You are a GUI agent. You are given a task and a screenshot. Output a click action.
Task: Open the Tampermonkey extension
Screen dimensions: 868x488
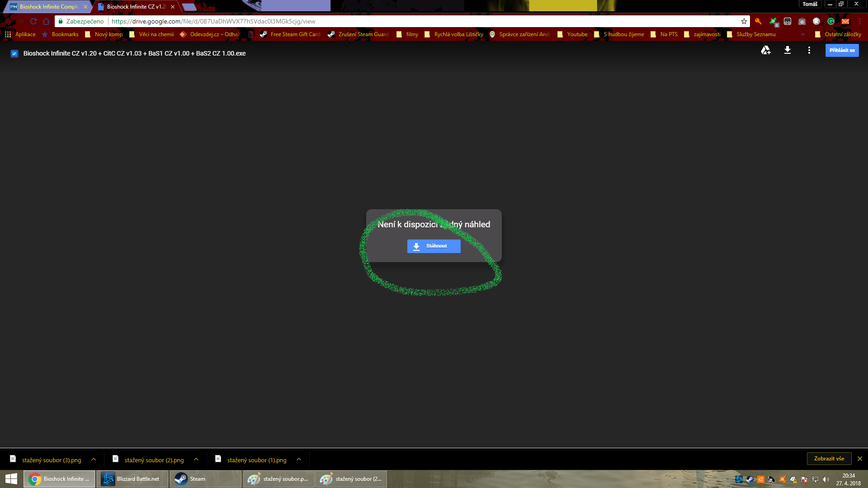[x=788, y=21]
